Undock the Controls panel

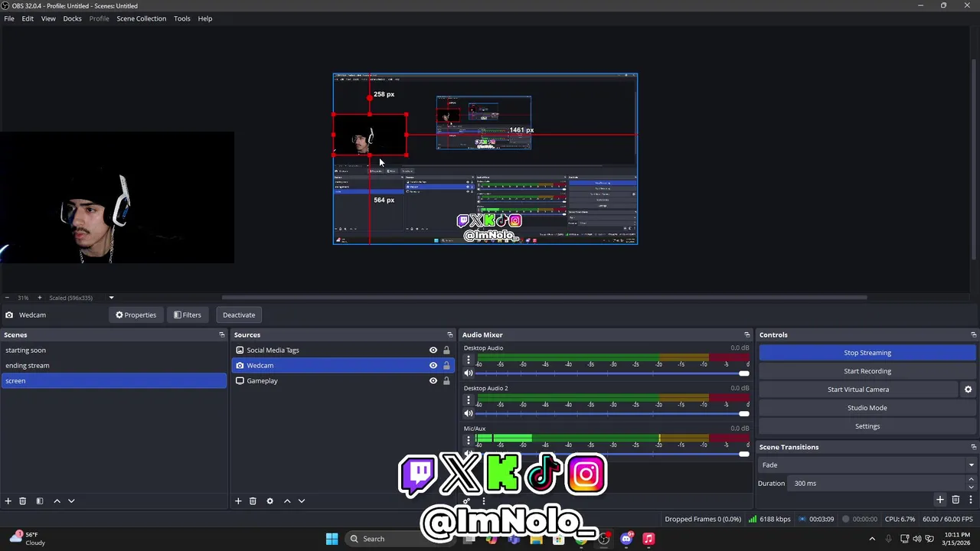973,335
